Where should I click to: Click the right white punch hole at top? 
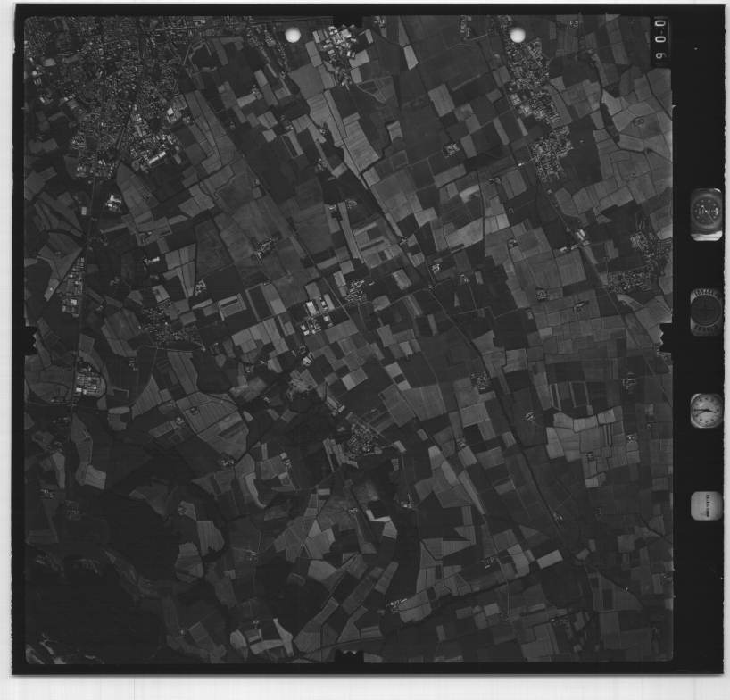(x=517, y=35)
